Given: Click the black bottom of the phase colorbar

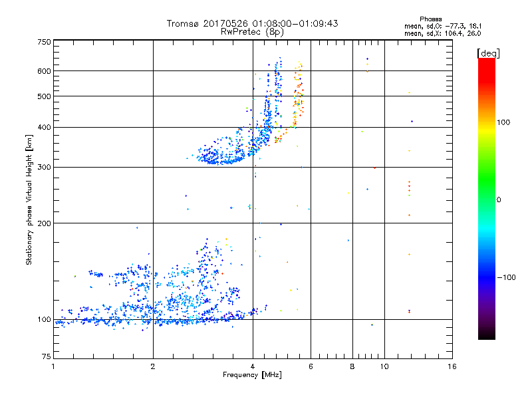Looking at the screenshot, I should (487, 335).
